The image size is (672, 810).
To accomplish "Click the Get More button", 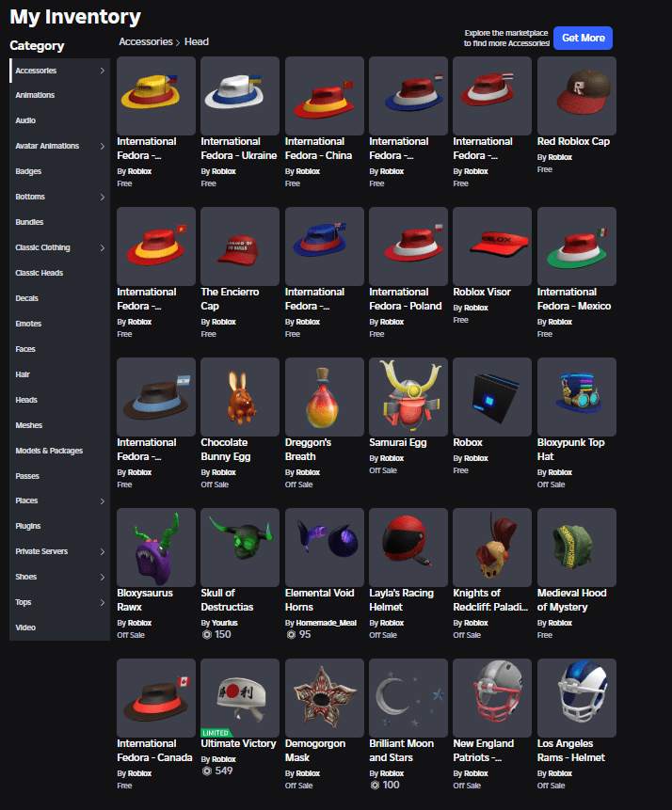I will [583, 38].
